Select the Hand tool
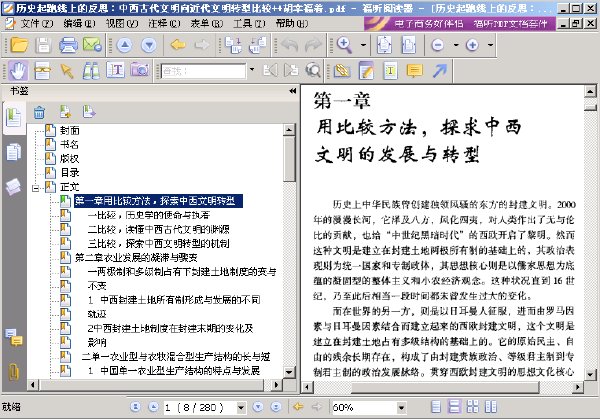 click(18, 70)
